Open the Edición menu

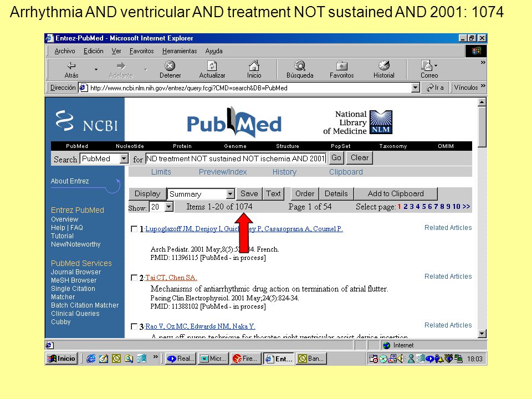pos(93,51)
